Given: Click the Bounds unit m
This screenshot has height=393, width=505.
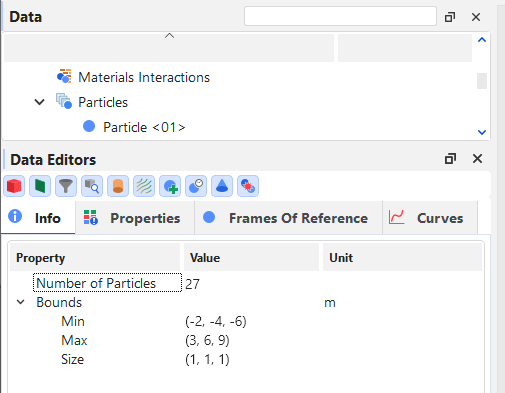Looking at the screenshot, I should click(x=330, y=303).
